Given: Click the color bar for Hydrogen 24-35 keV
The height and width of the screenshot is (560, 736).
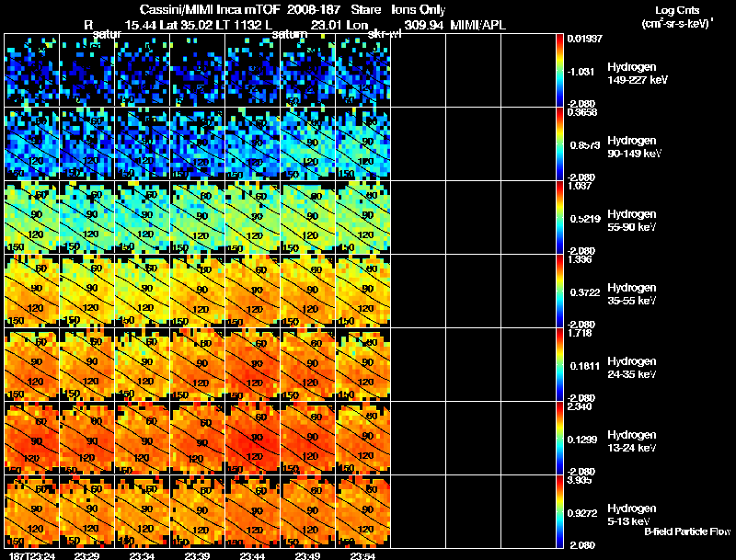Looking at the screenshot, I should coord(559,365).
